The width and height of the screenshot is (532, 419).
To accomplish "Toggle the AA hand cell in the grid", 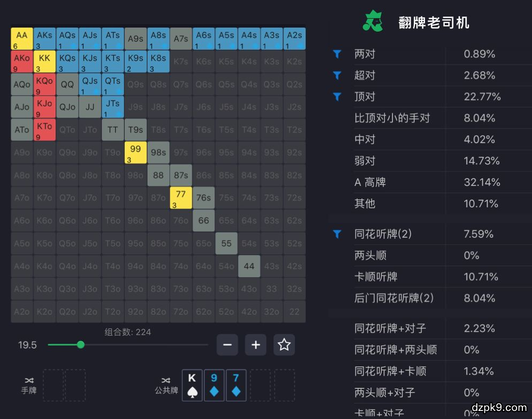I will [22, 39].
